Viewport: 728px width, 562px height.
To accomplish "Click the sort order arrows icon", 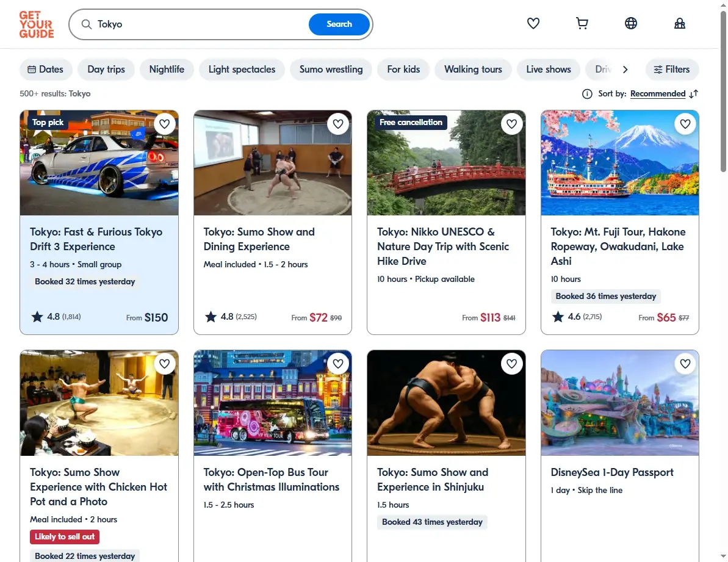I will click(694, 94).
